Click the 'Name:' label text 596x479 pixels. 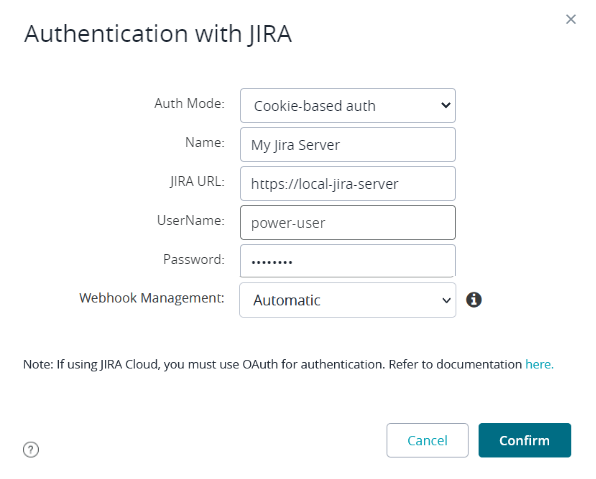tap(205, 143)
